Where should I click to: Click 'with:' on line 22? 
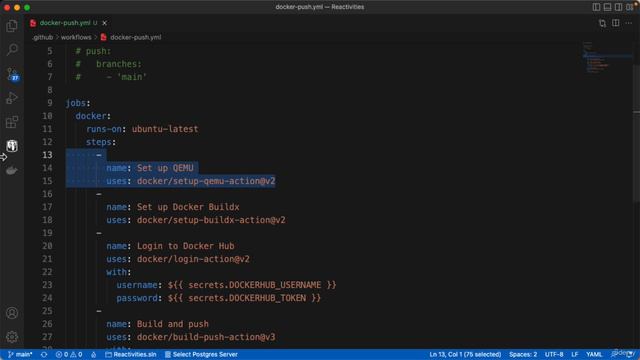(119, 272)
